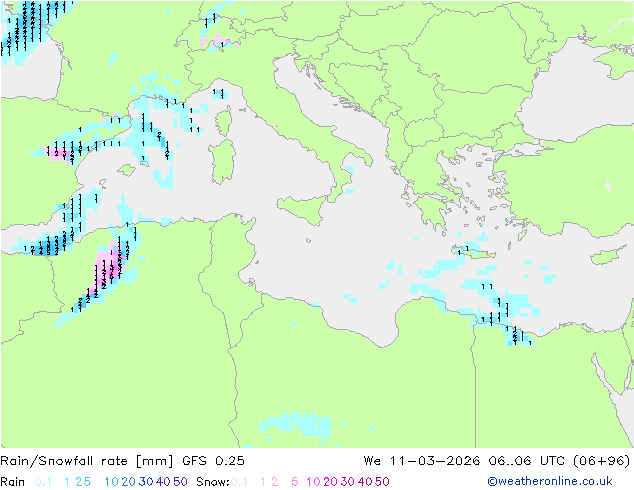
Task: Pick the Snow legend 10 value
Action: pos(313,482)
